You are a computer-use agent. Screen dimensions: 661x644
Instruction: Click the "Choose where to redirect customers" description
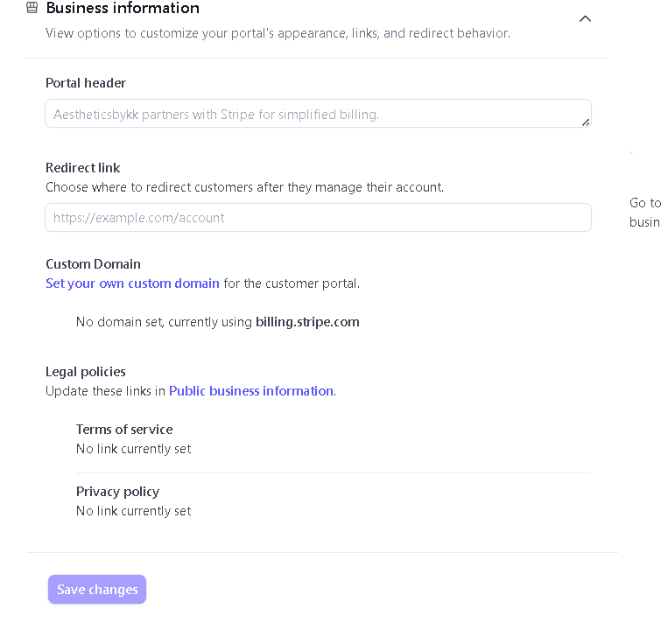244,187
